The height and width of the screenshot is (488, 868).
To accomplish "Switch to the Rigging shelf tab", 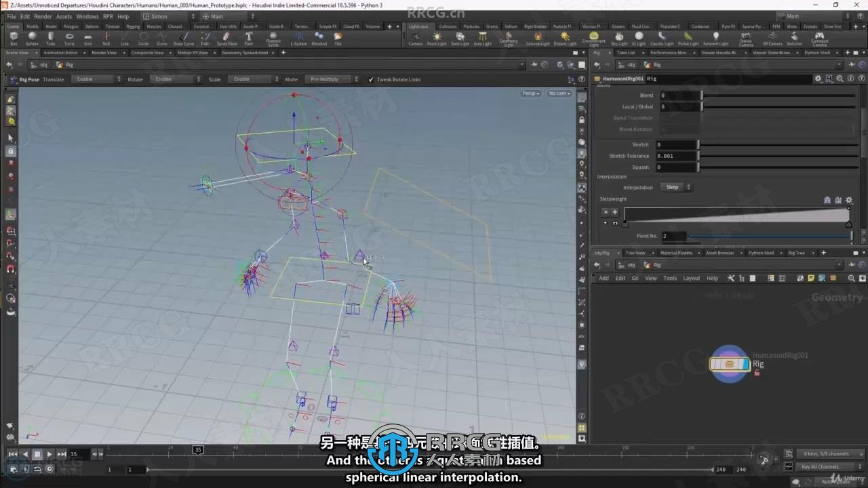I will [133, 26].
